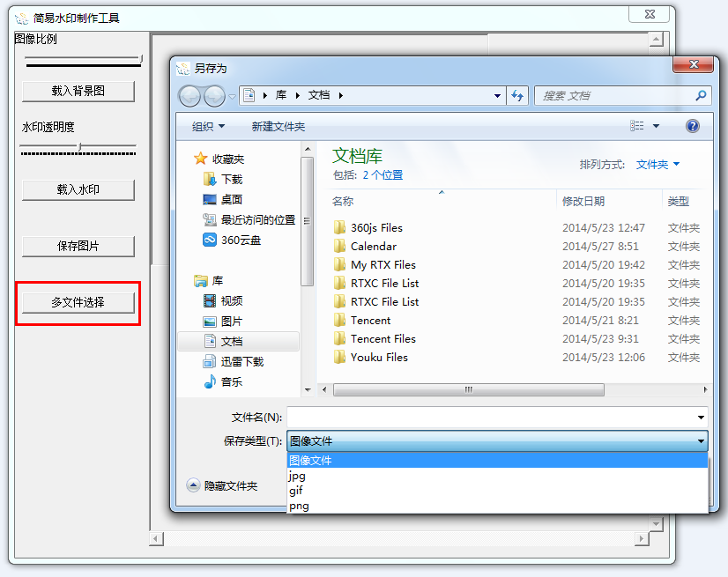Image resolution: width=728 pixels, height=577 pixels.
Task: Click the 载入水印 button
Action: point(78,190)
